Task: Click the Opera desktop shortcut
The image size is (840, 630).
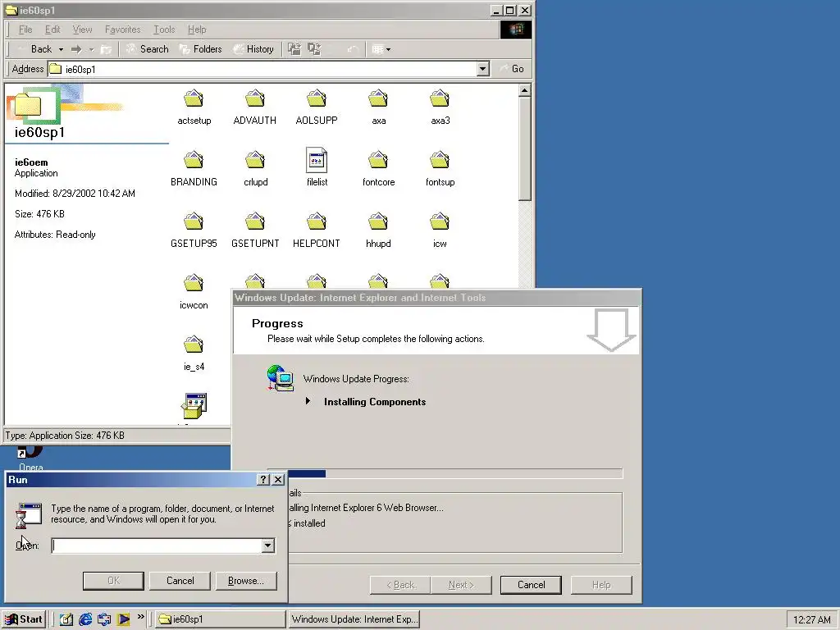Action: [30, 458]
